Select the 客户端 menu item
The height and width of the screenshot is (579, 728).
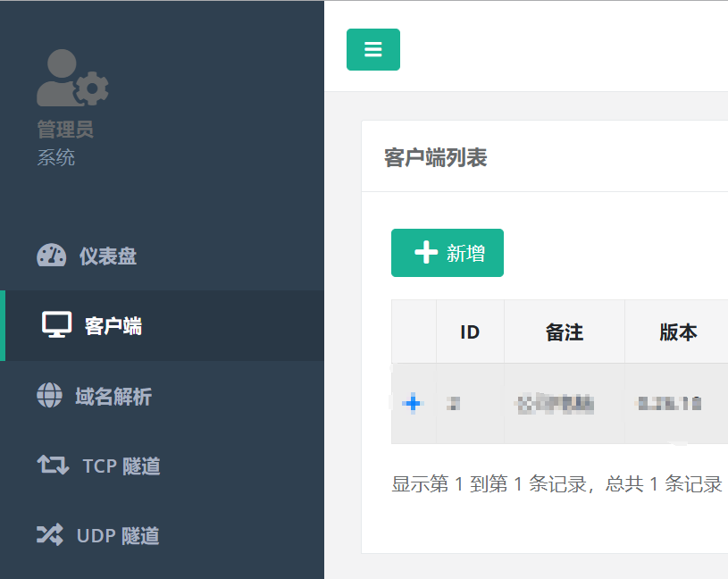click(x=113, y=326)
